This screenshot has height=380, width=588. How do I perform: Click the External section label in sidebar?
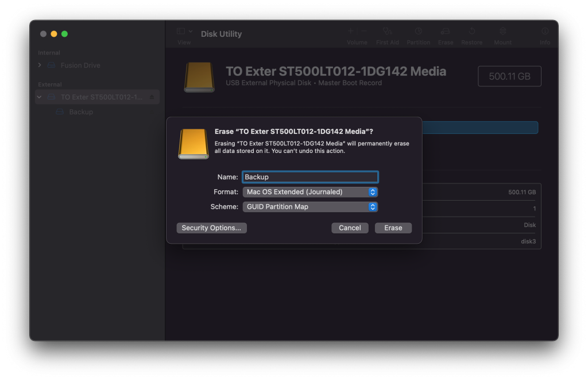coord(50,85)
